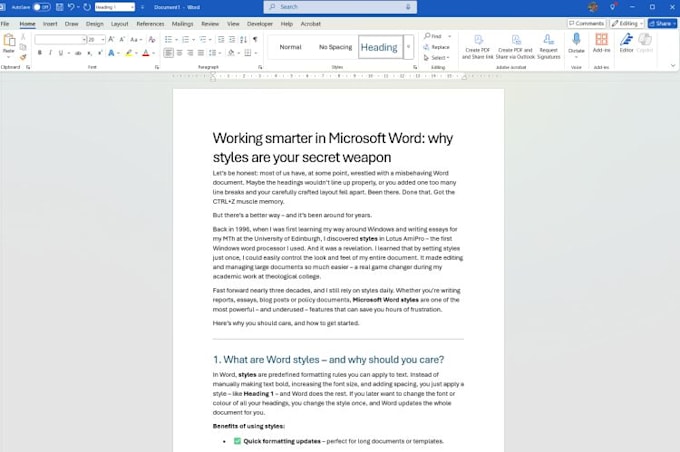Select Align Left
Viewport: 680px width, 452px height.
pyautogui.click(x=168, y=53)
